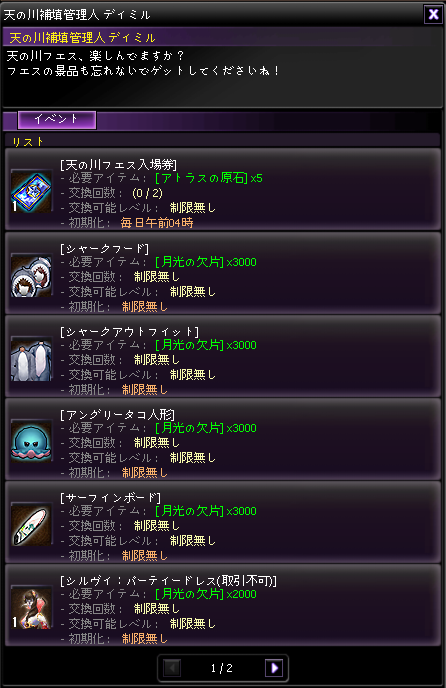
Task: Click the 天の川フェス入場券 ticket icon
Action: point(31,193)
